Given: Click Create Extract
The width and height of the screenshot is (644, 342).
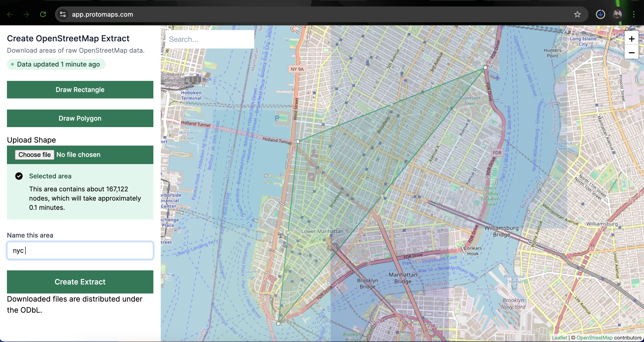Looking at the screenshot, I should click(80, 282).
